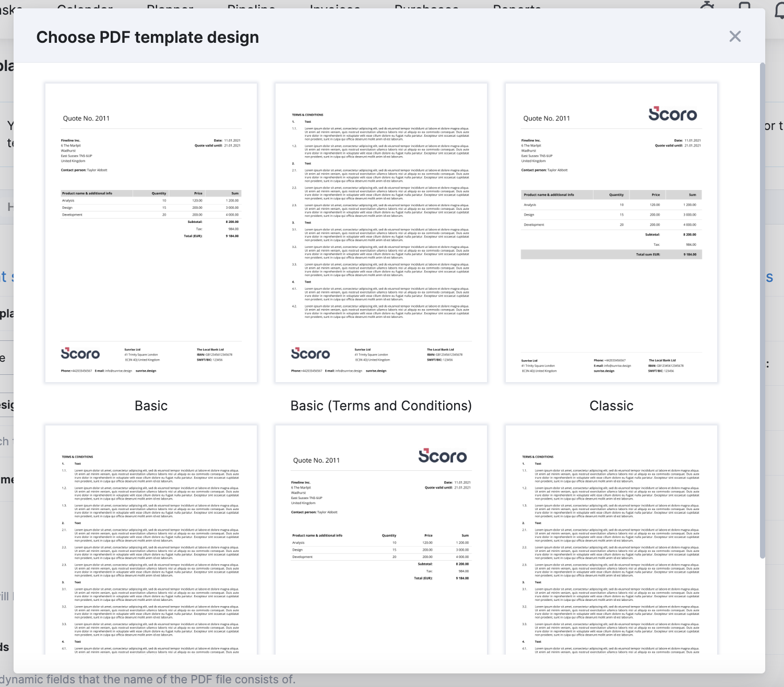
Task: Close the Choose PDF template design dialog
Action: [x=735, y=37]
